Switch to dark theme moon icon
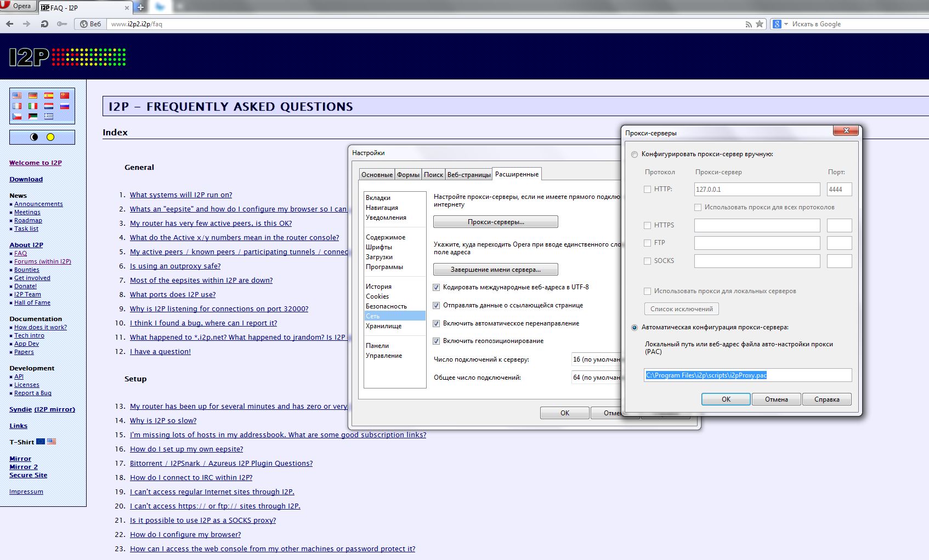This screenshot has width=929, height=560. (x=34, y=137)
